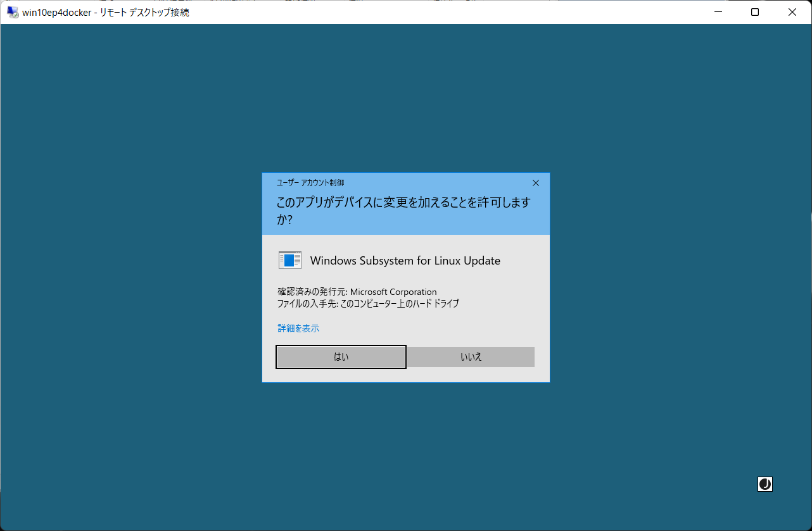
Task: Close the User Account Control dialog
Action: [535, 182]
